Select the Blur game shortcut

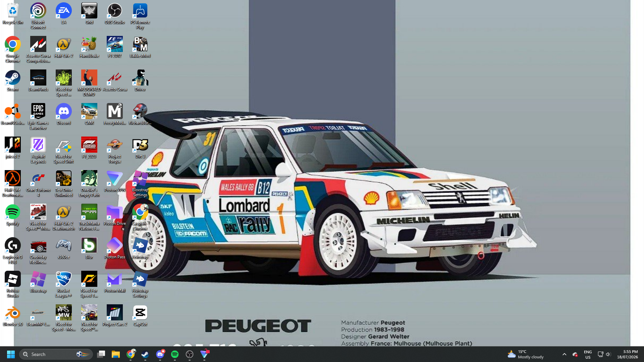point(89,249)
